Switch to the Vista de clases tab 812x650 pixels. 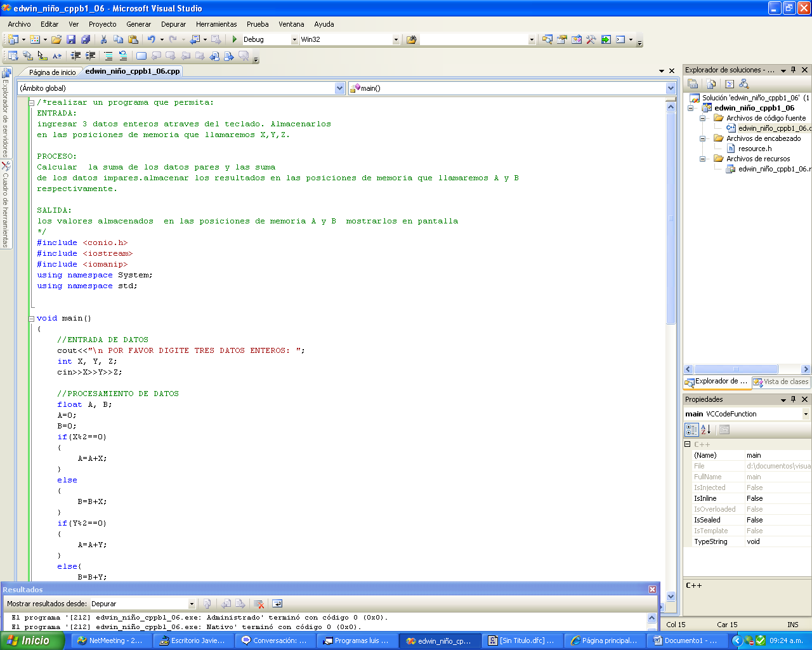(781, 381)
